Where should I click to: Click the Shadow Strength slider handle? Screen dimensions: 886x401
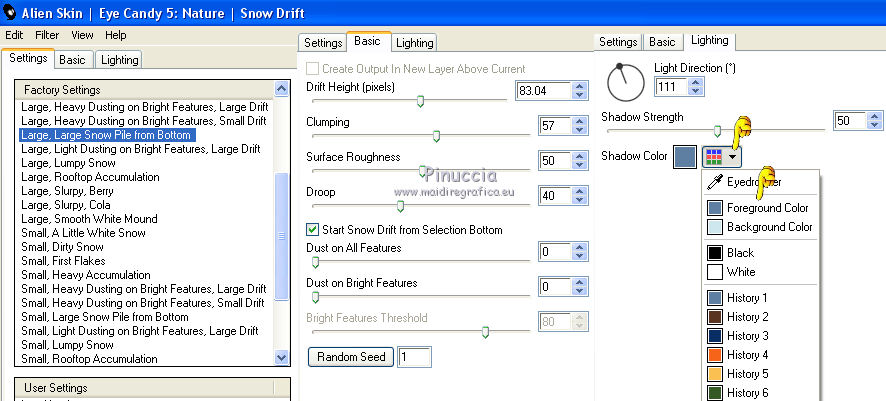[717, 131]
